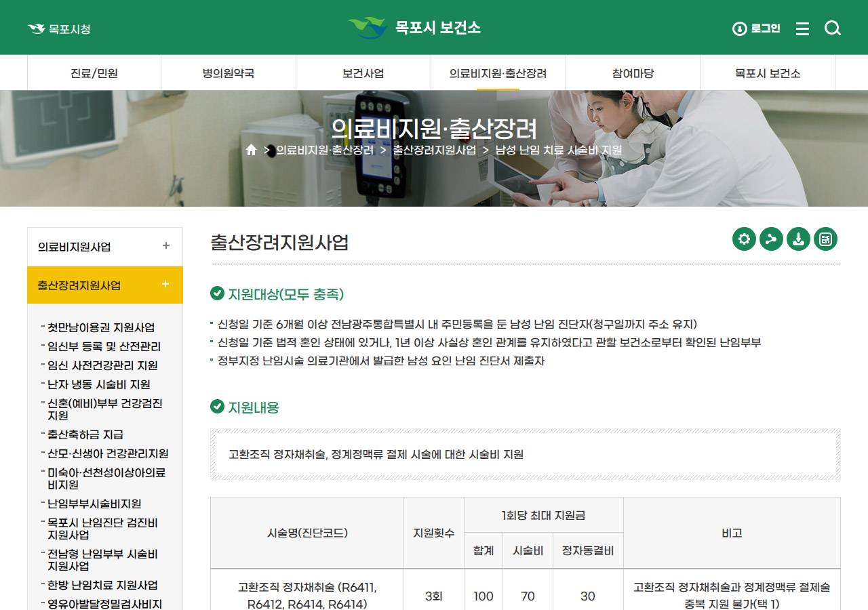Click the 의료비지원·출산장려 banner title

point(434,127)
